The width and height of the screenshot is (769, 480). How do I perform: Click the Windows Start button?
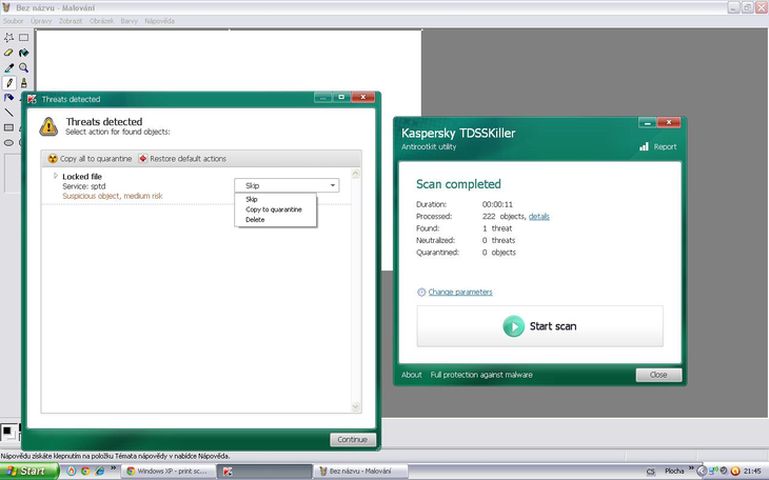[29, 471]
